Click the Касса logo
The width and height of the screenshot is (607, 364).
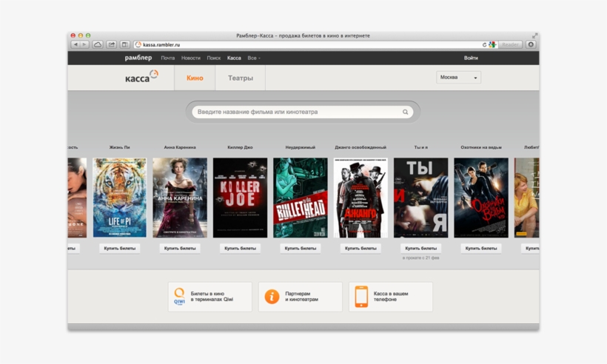tap(141, 77)
